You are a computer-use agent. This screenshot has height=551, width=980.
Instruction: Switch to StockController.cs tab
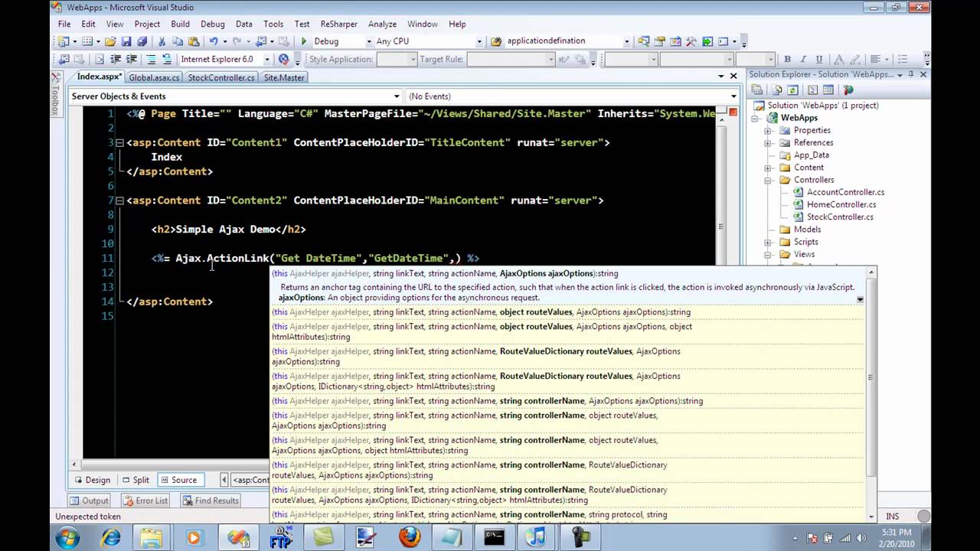(x=221, y=77)
